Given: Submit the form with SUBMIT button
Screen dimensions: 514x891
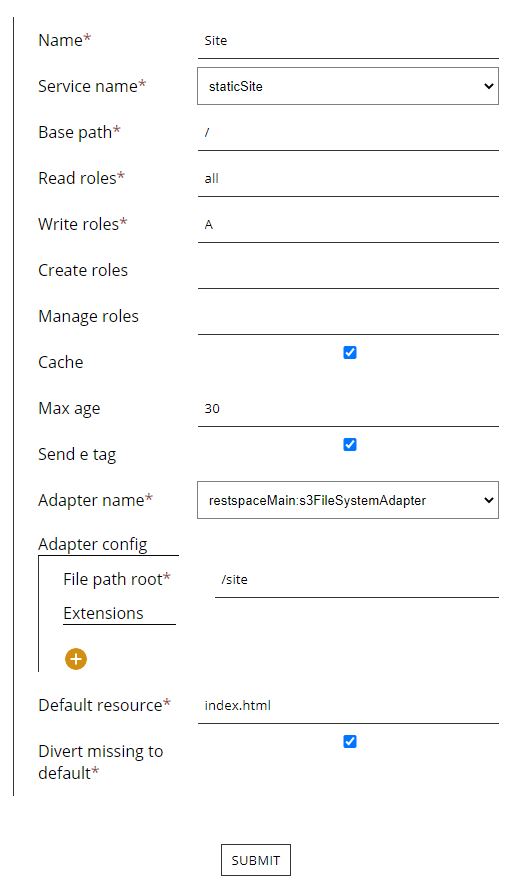Looking at the screenshot, I should 256,860.
